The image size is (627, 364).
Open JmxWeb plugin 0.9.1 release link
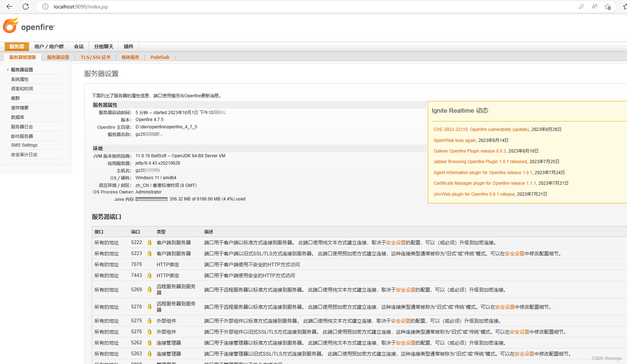pyautogui.click(x=474, y=194)
